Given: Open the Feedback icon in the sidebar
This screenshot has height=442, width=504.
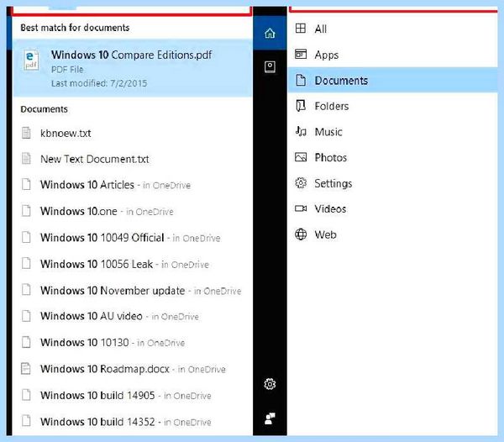Looking at the screenshot, I should [270, 418].
